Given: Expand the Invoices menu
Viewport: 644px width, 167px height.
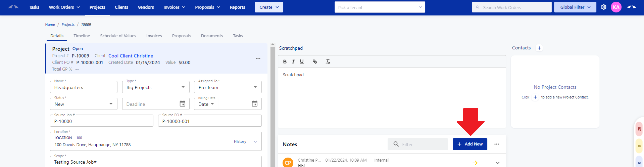Looking at the screenshot, I should pos(174,7).
